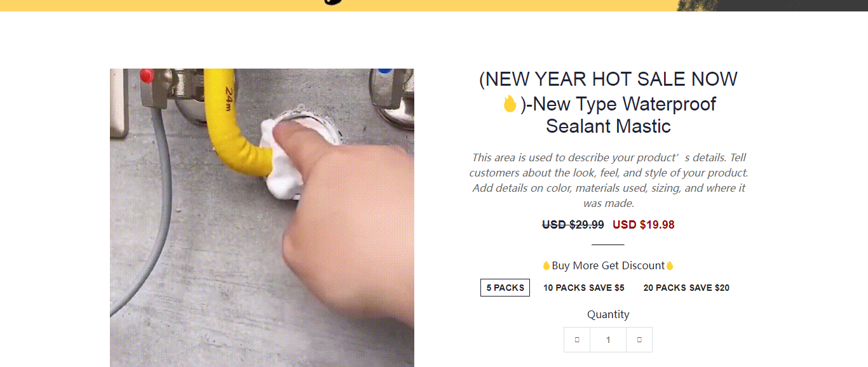Click the flame icon in the product title

coord(510,104)
